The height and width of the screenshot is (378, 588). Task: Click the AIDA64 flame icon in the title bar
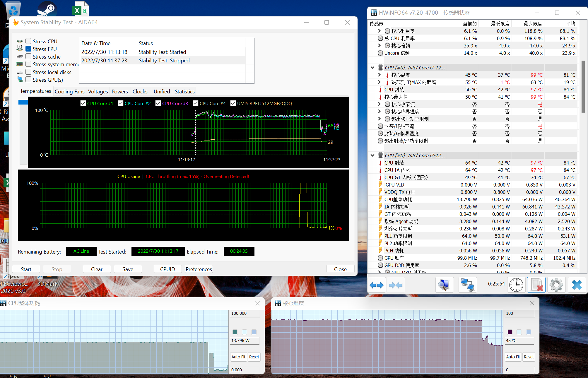(x=16, y=22)
